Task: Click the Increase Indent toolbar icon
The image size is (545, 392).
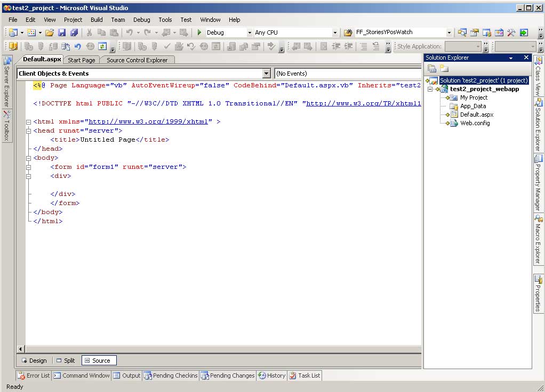Action: point(348,46)
